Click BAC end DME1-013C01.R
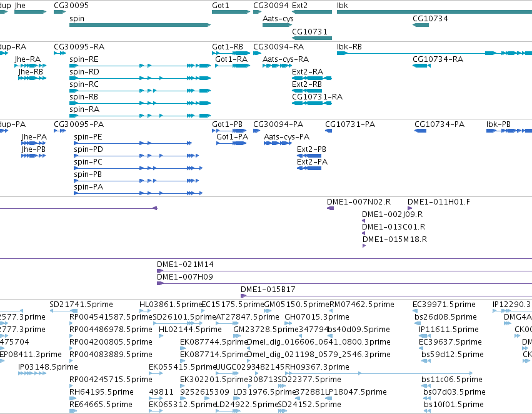 coord(364,233)
